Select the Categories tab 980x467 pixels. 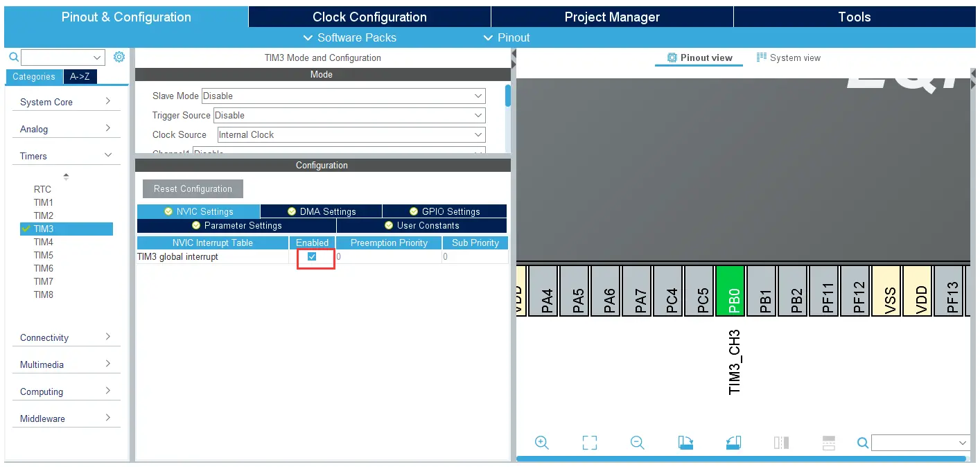point(34,76)
